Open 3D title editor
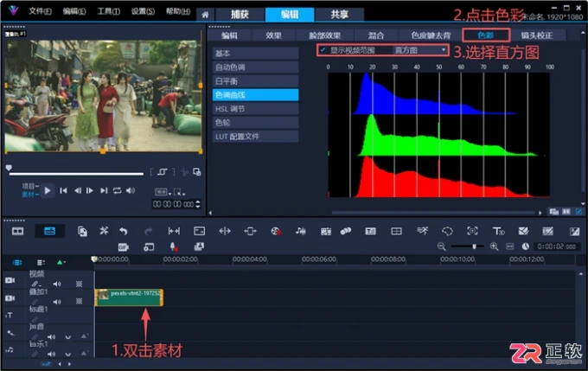588x371 pixels. point(498,231)
